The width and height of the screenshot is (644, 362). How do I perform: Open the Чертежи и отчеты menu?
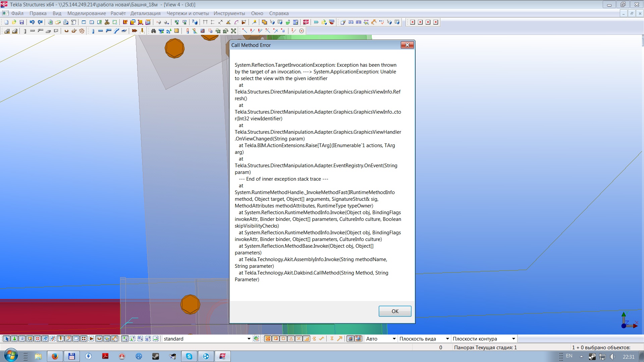187,13
